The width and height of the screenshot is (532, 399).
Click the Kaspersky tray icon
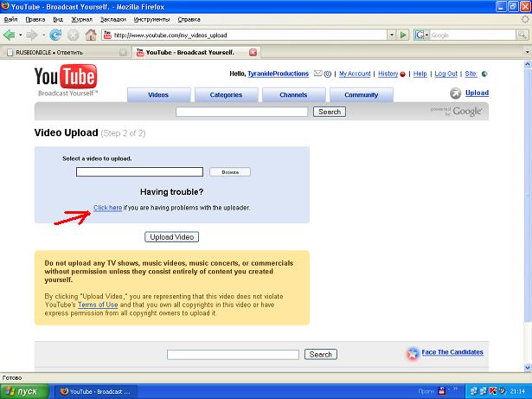tap(492, 391)
